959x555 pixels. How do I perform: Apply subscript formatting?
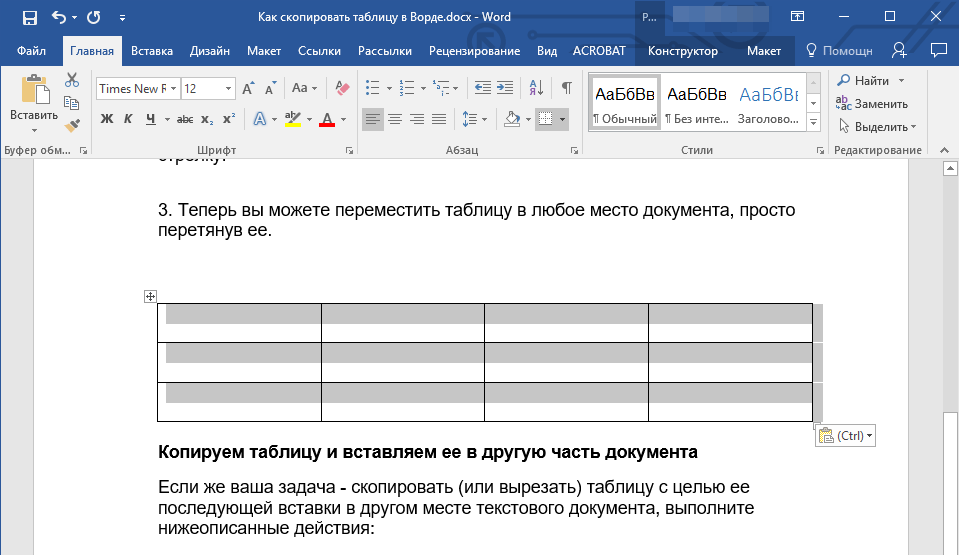(207, 120)
